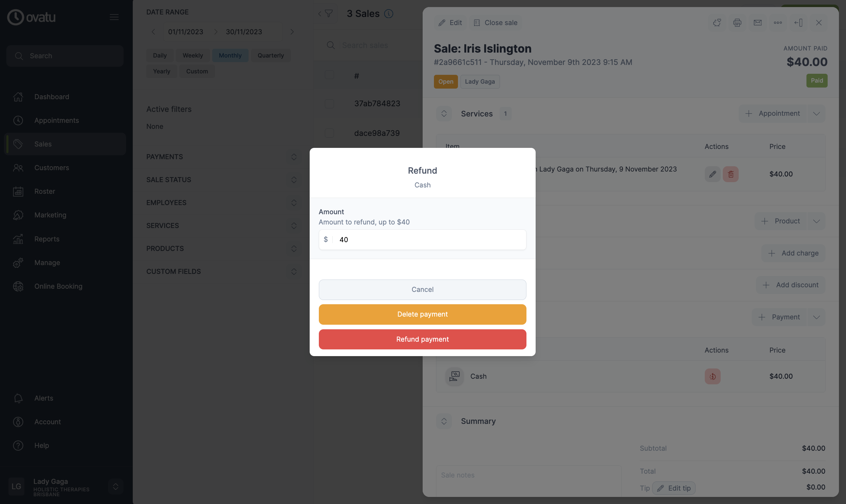Click the red delete service trash icon

click(x=731, y=174)
